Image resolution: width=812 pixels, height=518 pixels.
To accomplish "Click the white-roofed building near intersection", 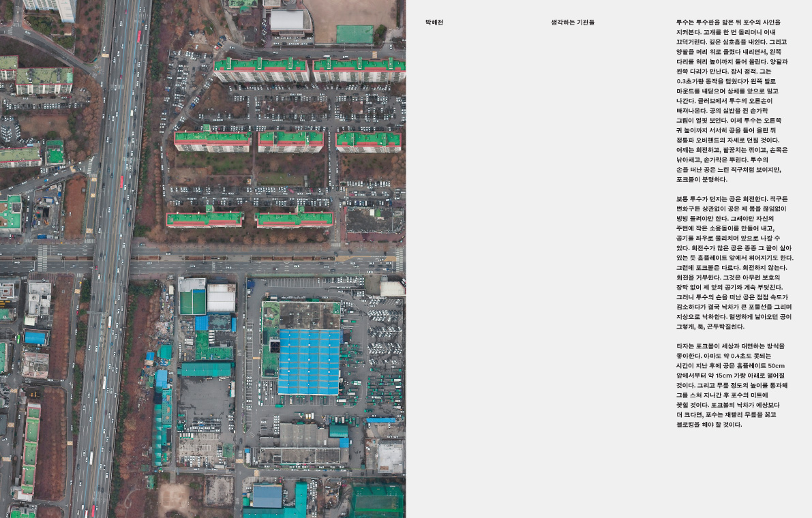I will (x=221, y=298).
